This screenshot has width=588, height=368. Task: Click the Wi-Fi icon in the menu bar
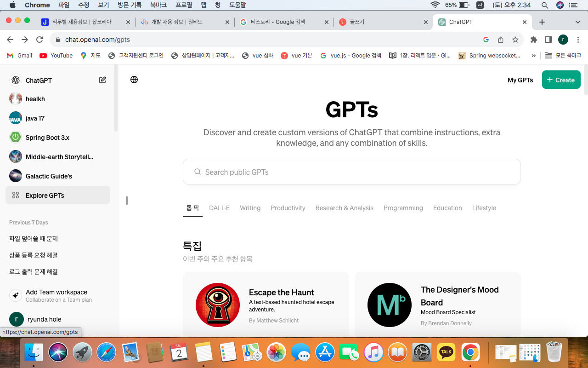435,5
